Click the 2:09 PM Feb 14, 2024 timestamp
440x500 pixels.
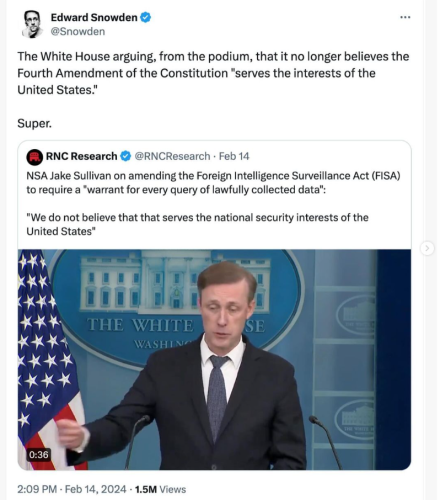click(x=72, y=489)
